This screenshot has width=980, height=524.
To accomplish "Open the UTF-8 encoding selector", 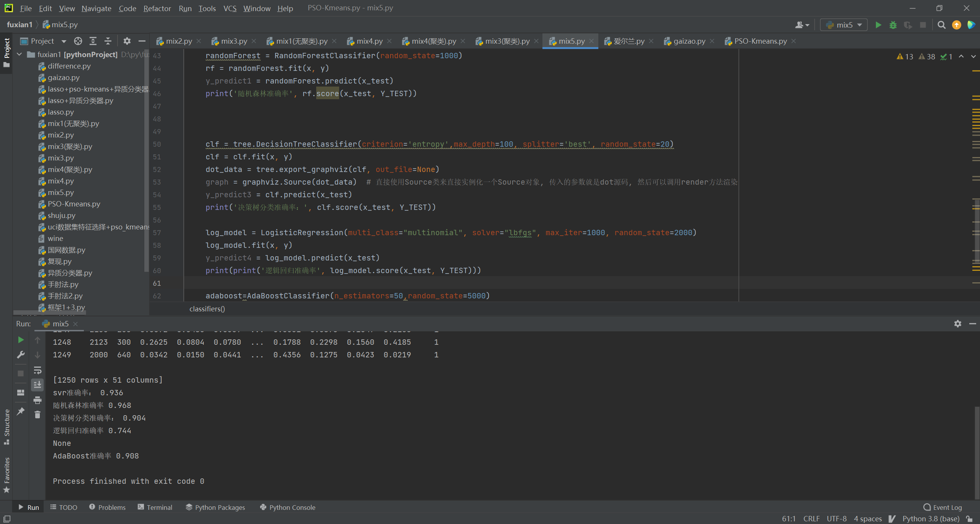I will click(836, 519).
